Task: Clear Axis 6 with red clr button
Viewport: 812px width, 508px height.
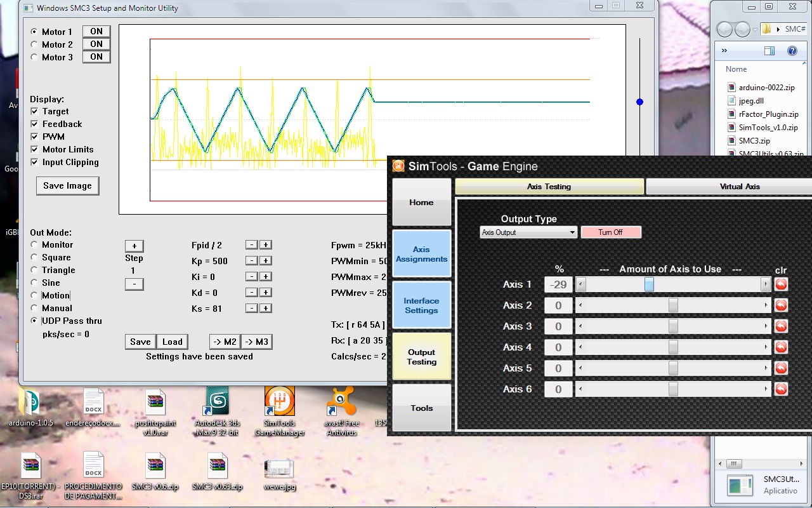Action: [x=781, y=389]
